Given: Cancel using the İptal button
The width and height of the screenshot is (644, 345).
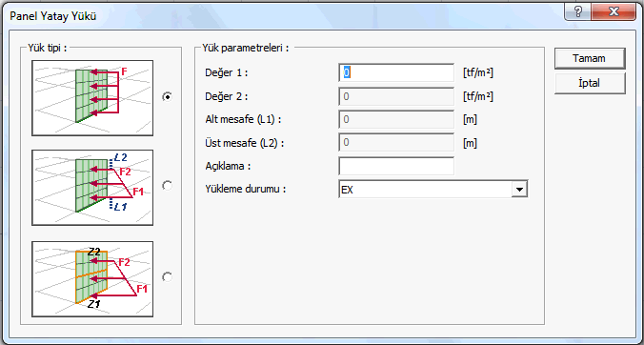Looking at the screenshot, I should point(590,83).
